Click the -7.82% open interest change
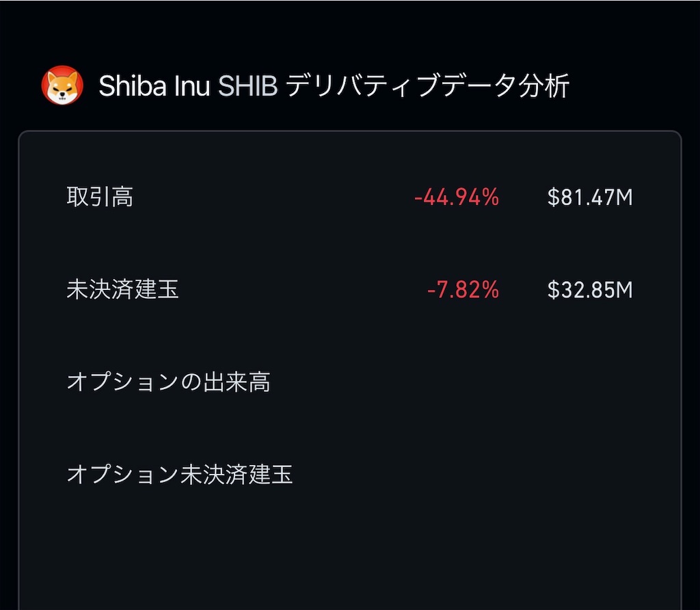700x610 pixels. click(463, 290)
